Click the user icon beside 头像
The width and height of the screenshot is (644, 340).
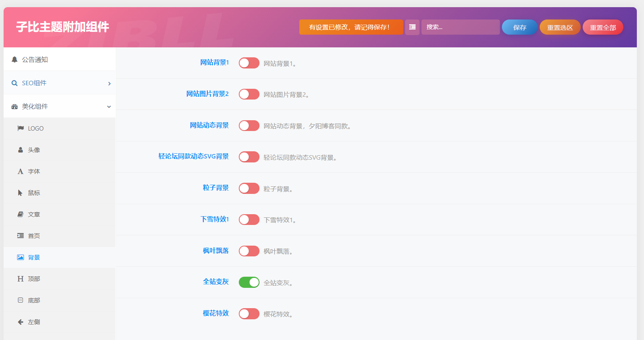point(21,150)
